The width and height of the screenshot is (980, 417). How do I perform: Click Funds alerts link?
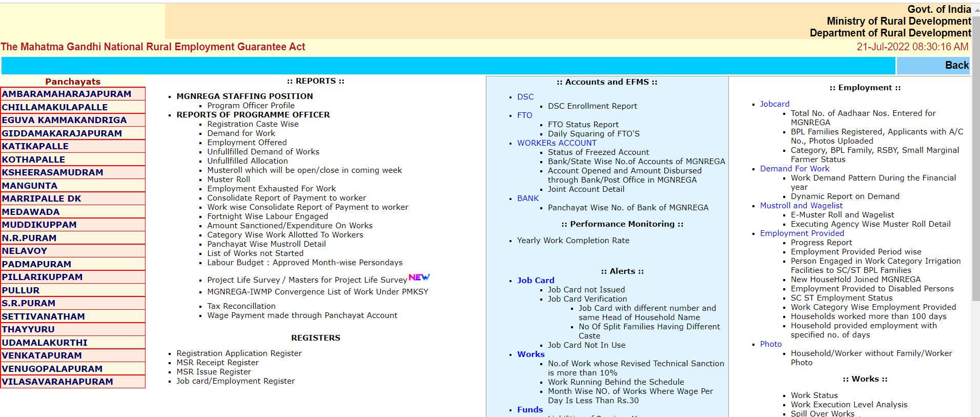tap(530, 410)
